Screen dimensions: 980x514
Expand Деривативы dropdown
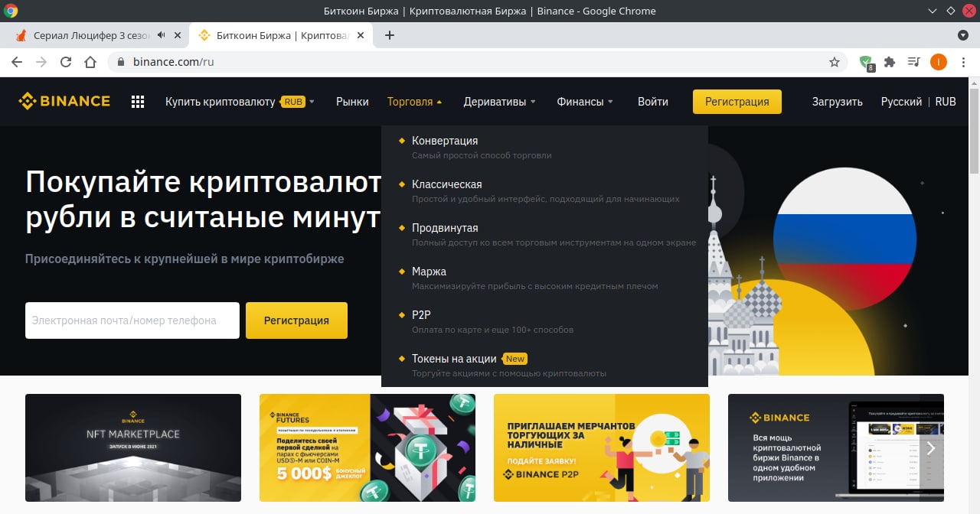pos(499,102)
